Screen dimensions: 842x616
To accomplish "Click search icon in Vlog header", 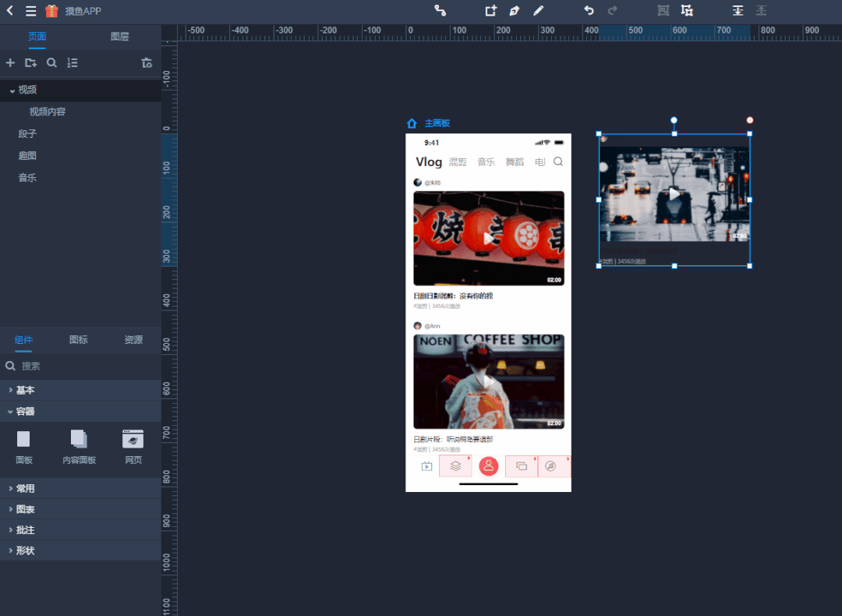I will (x=558, y=161).
